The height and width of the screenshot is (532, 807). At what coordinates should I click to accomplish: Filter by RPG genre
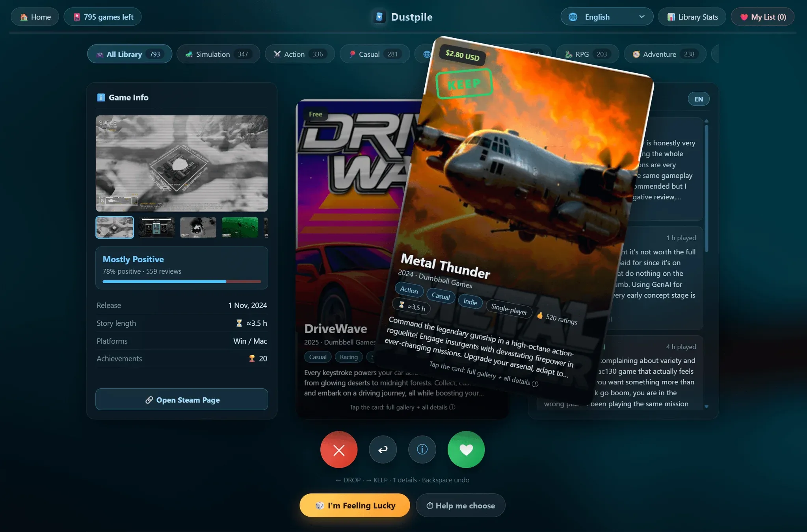pos(588,54)
